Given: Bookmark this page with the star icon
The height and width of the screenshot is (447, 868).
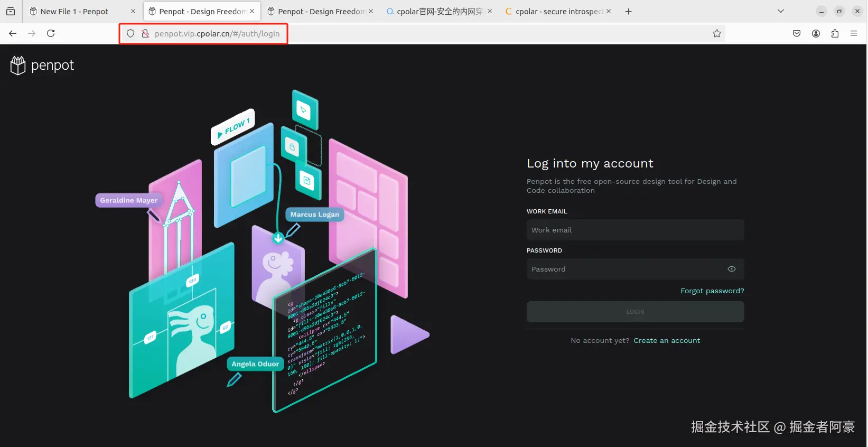Looking at the screenshot, I should pyautogui.click(x=717, y=33).
